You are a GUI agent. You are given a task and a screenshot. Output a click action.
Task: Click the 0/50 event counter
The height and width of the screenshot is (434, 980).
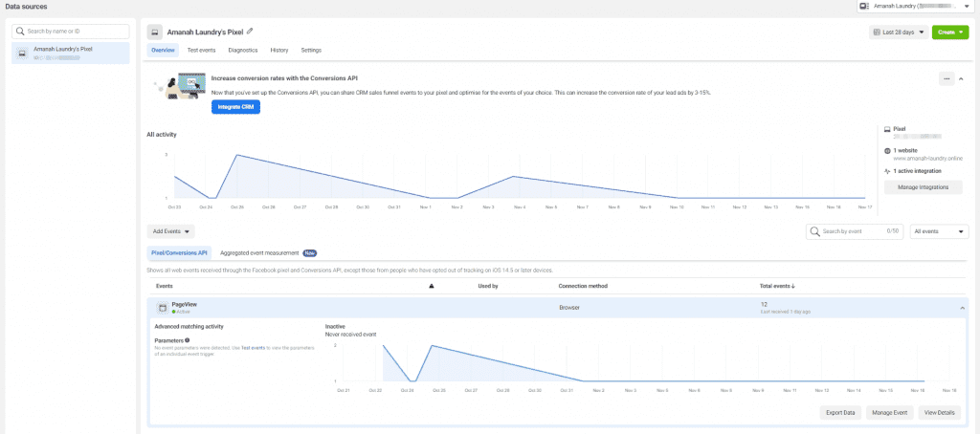click(892, 231)
